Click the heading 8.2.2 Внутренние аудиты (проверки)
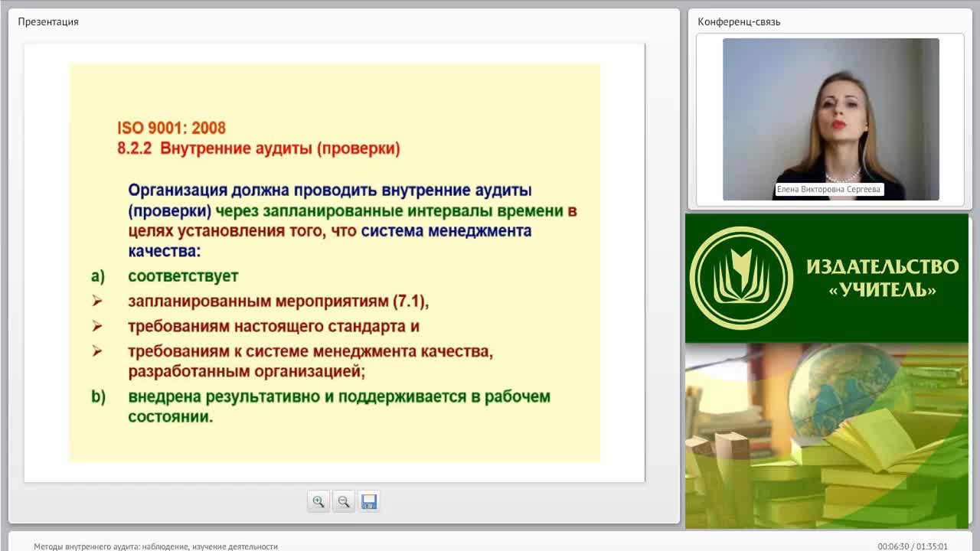This screenshot has height=551, width=980. (259, 148)
